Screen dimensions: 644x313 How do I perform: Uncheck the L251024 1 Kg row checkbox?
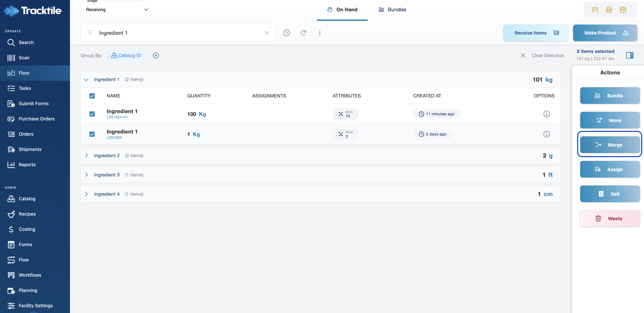pyautogui.click(x=92, y=134)
